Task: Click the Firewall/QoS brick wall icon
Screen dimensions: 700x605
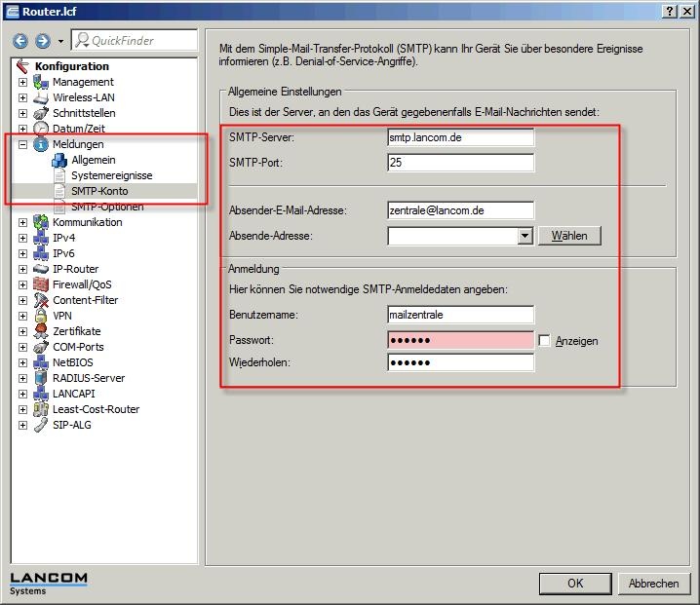Action: (41, 284)
